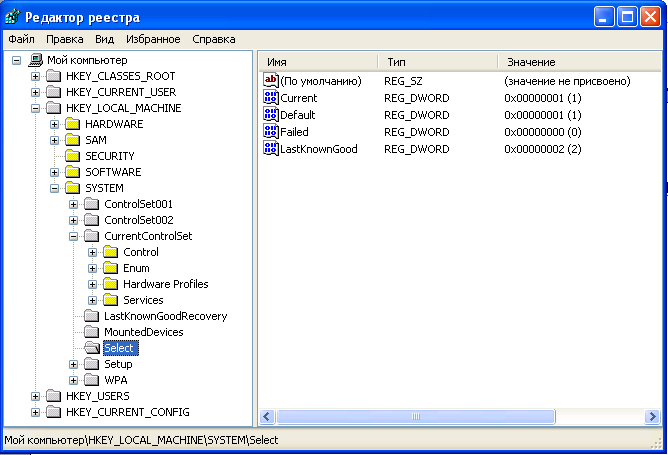Click the LastKnownGoodRecovery folder icon
668x455 pixels.
pos(92,316)
